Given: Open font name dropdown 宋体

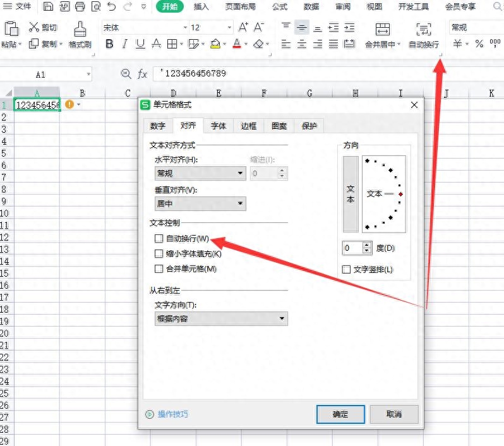Looking at the screenshot, I should pos(185,28).
